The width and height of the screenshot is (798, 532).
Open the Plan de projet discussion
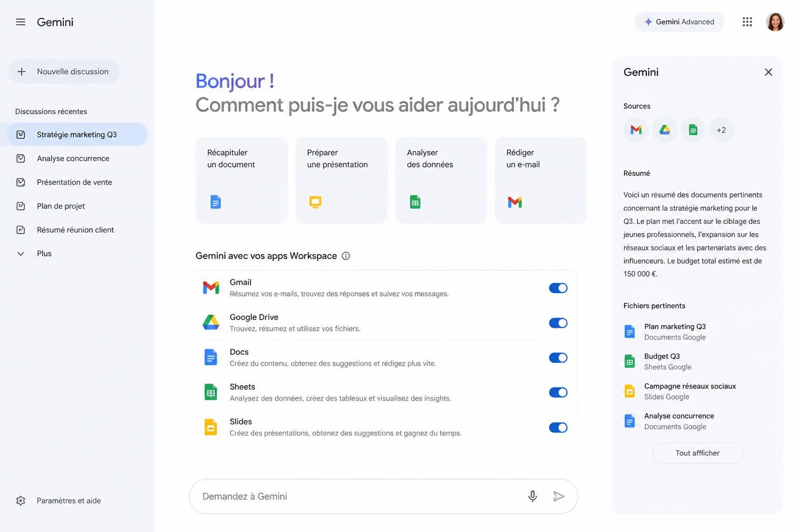tap(78, 206)
